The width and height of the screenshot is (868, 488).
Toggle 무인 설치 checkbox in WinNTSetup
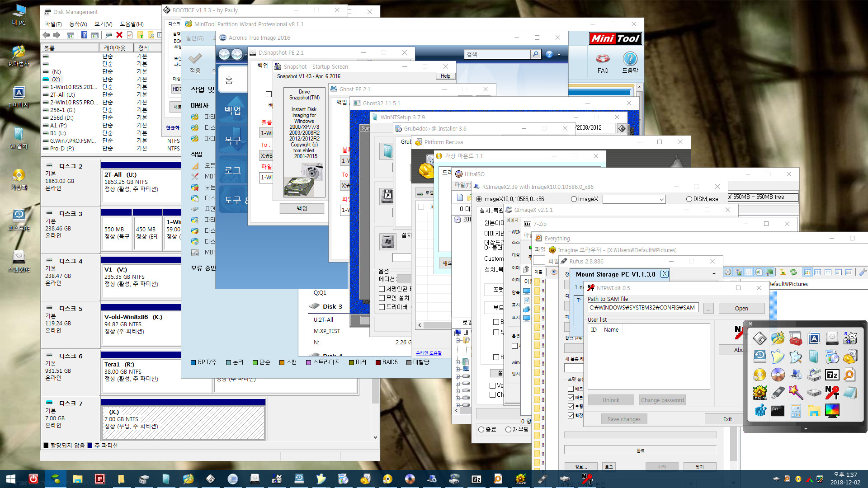(x=382, y=298)
